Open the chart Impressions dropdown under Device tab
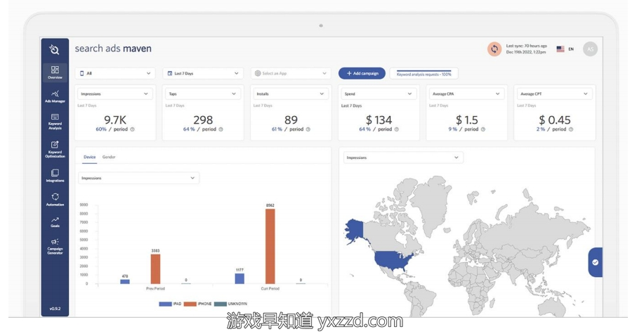The height and width of the screenshot is (334, 644). (139, 178)
